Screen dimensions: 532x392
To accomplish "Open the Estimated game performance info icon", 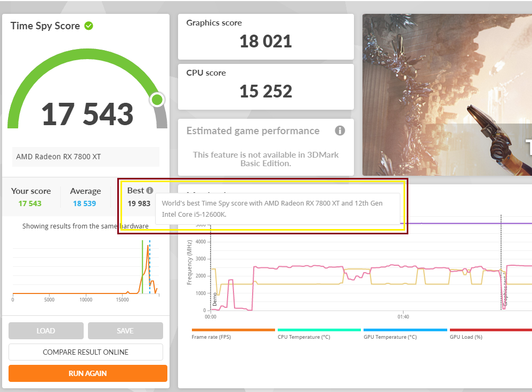I will pyautogui.click(x=340, y=131).
